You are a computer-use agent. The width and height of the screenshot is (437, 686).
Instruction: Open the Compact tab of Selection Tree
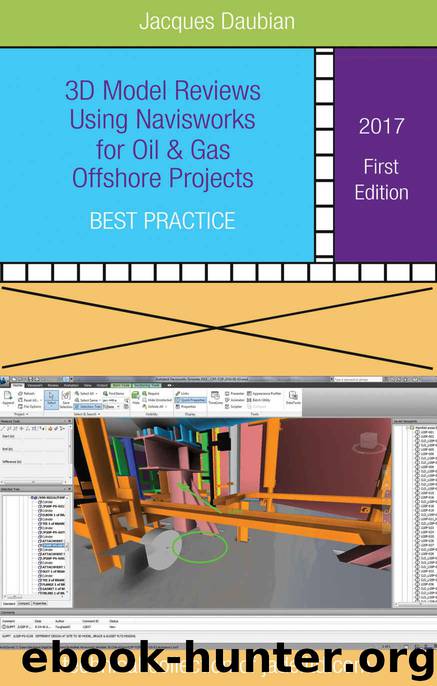24,603
